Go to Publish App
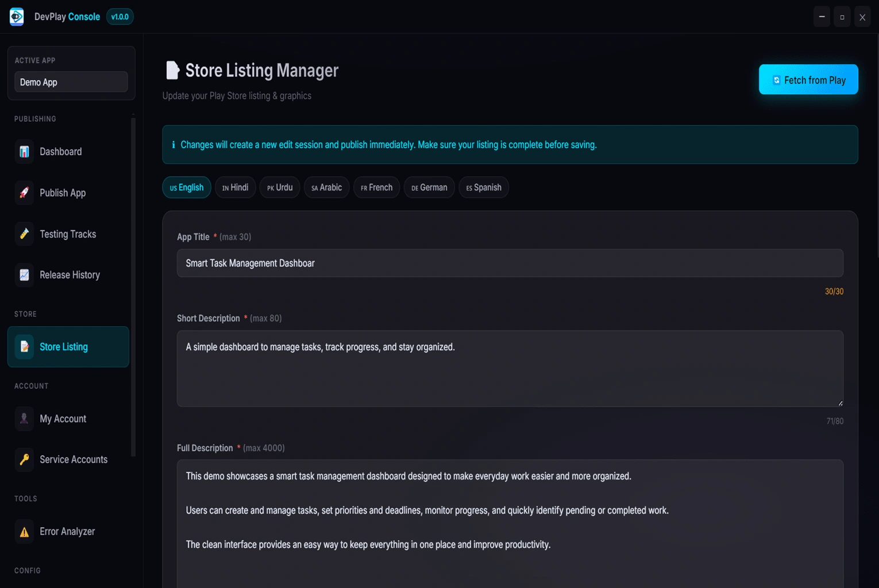879x588 pixels. pyautogui.click(x=68, y=193)
